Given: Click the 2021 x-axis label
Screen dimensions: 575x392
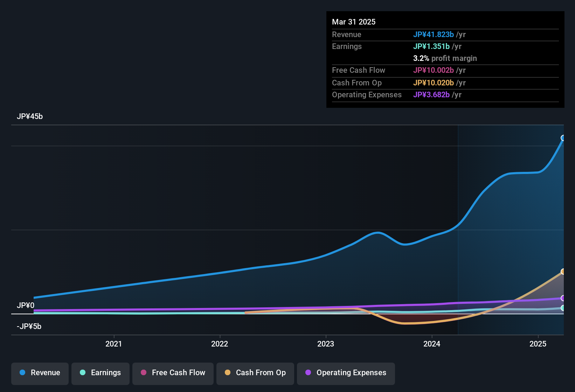Looking at the screenshot, I should click(x=113, y=344).
